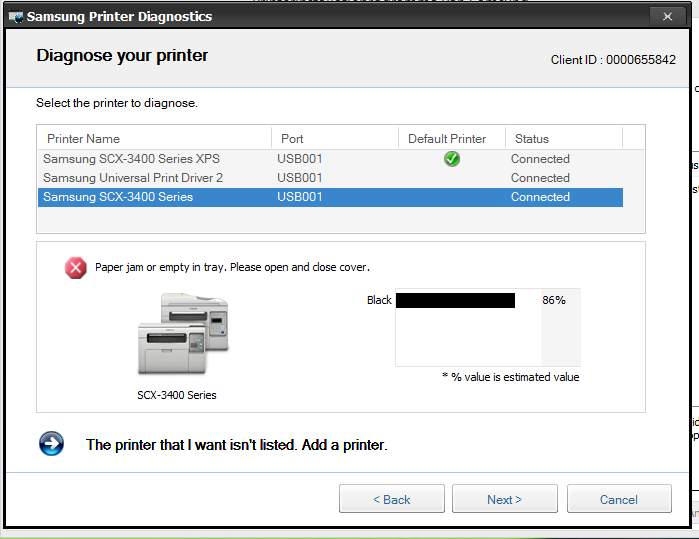This screenshot has width=699, height=539.
Task: Click the blue arrow add-printer icon
Action: 51,444
